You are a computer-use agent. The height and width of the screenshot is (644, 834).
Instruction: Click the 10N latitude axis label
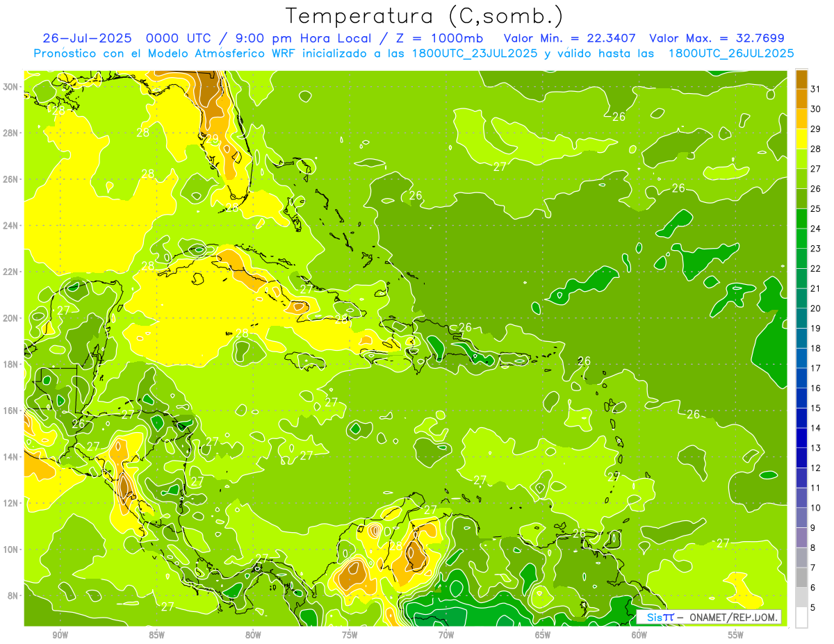tap(12, 550)
